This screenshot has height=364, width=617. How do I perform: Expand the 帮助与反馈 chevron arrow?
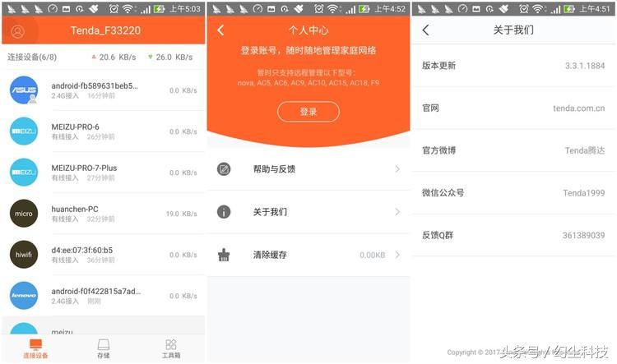click(397, 169)
